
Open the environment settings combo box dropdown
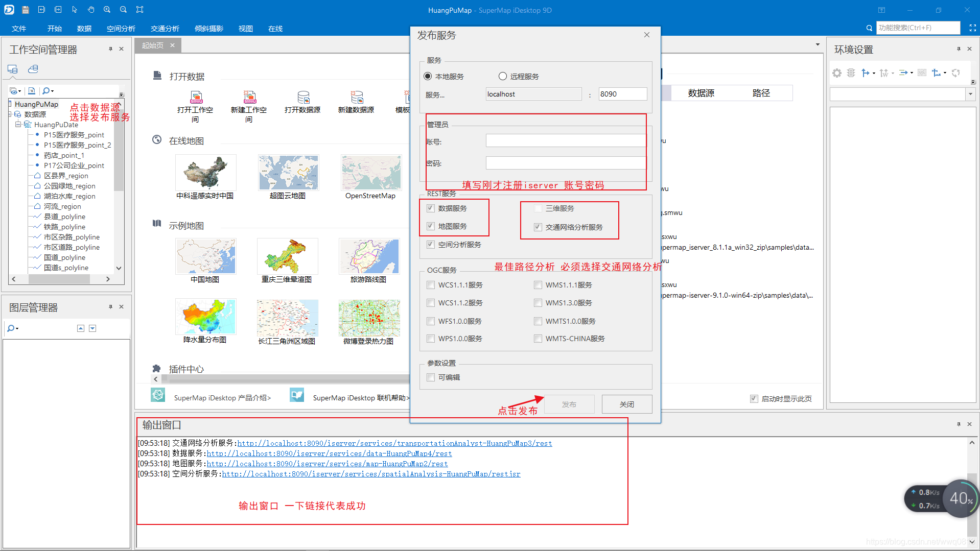point(970,94)
